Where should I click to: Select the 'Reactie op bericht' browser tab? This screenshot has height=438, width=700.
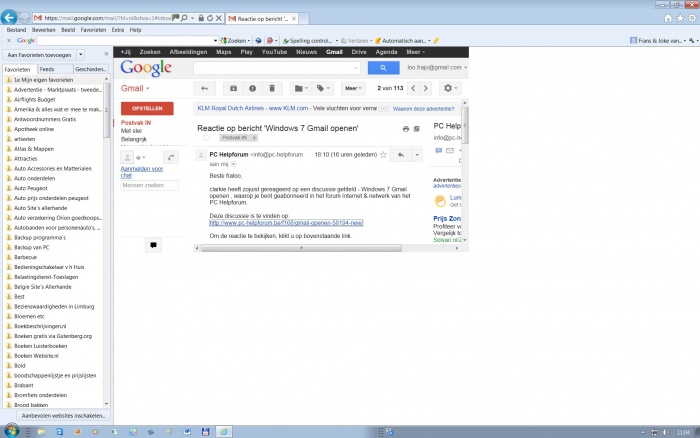pos(262,19)
